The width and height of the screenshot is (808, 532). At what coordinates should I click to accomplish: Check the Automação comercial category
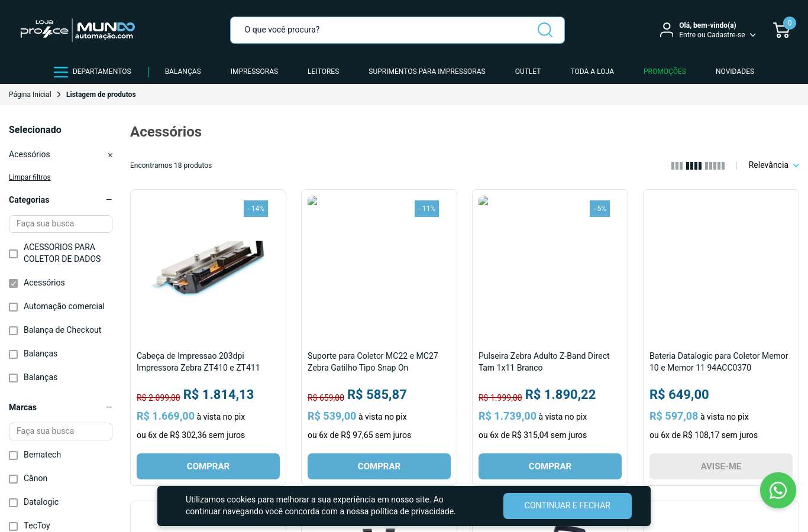coord(14,307)
